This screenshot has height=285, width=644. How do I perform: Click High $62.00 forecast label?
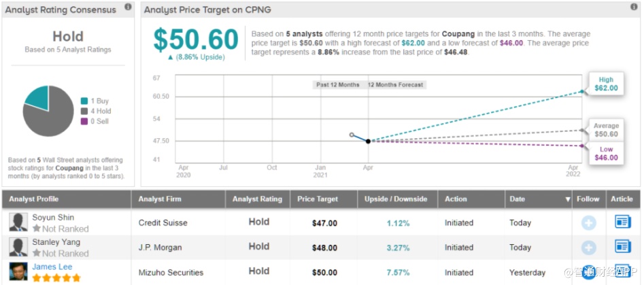(x=606, y=84)
